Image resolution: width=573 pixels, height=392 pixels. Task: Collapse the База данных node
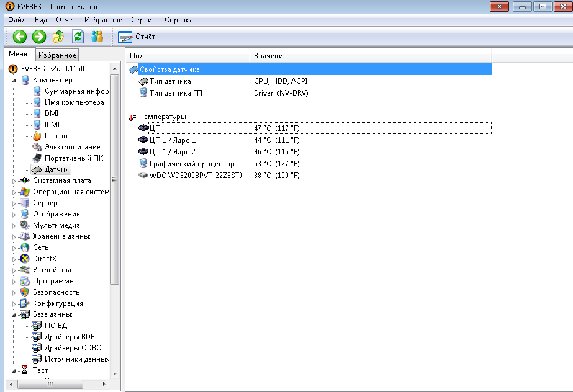[x=14, y=314]
